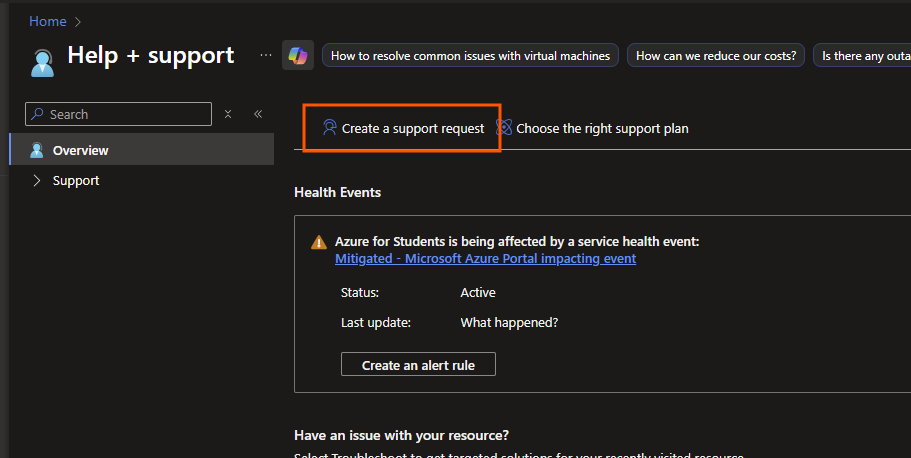The width and height of the screenshot is (911, 458).
Task: Select 'How to resolve common issues' suggestion
Action: pos(470,56)
